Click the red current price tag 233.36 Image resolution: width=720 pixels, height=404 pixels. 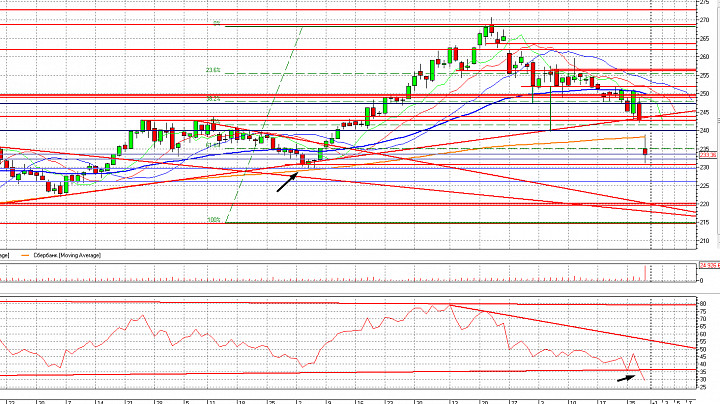tap(709, 155)
